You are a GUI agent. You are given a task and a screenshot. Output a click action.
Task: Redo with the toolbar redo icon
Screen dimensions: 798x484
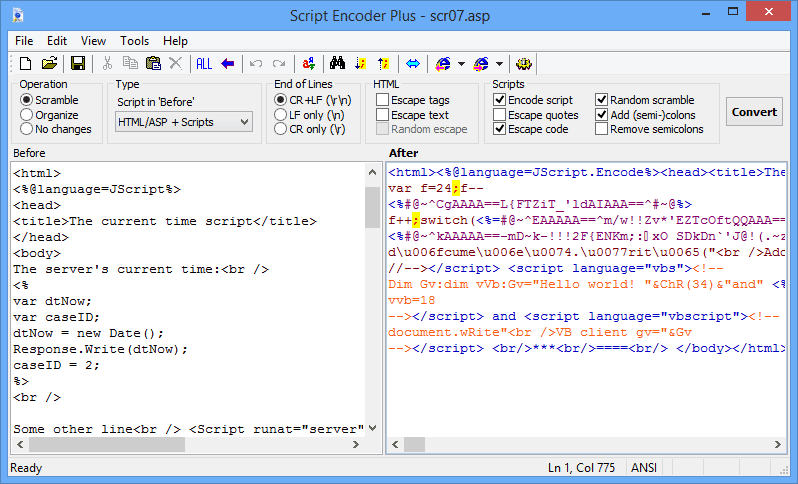pos(279,64)
